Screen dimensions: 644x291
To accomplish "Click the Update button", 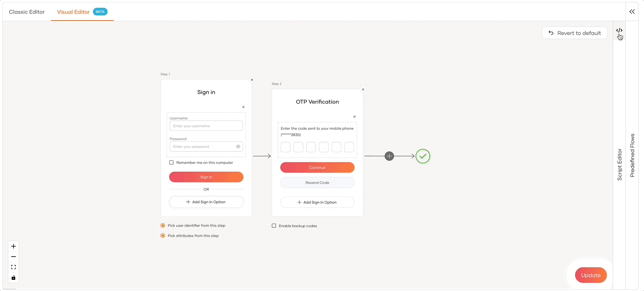I will click(591, 275).
